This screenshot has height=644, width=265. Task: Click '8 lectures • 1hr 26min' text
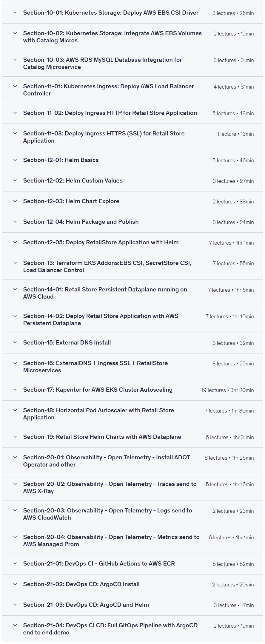(229, 458)
